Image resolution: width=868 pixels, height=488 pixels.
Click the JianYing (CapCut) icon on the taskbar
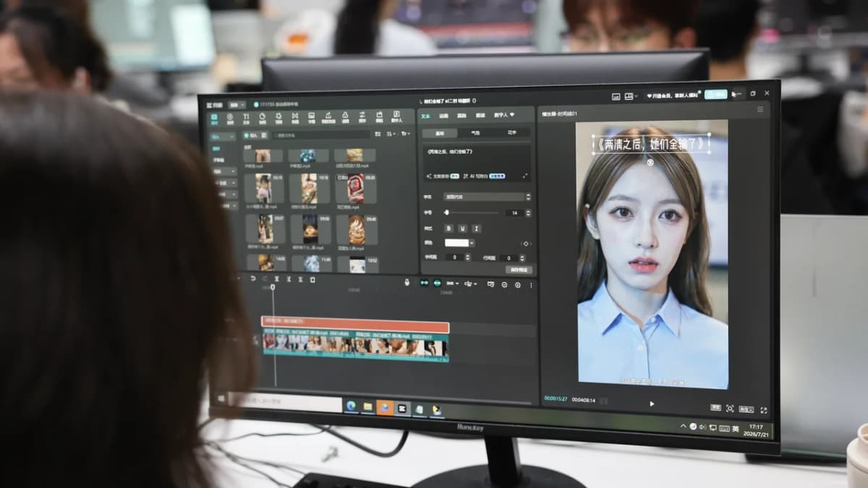pos(402,408)
